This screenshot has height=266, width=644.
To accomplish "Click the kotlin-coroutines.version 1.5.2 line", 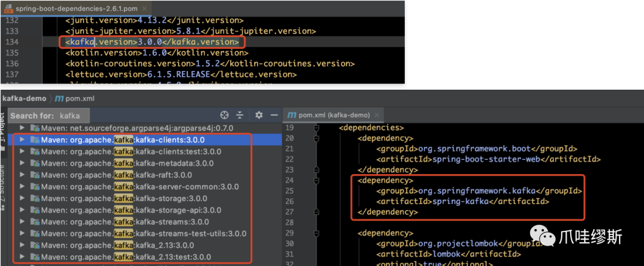I will click(210, 64).
